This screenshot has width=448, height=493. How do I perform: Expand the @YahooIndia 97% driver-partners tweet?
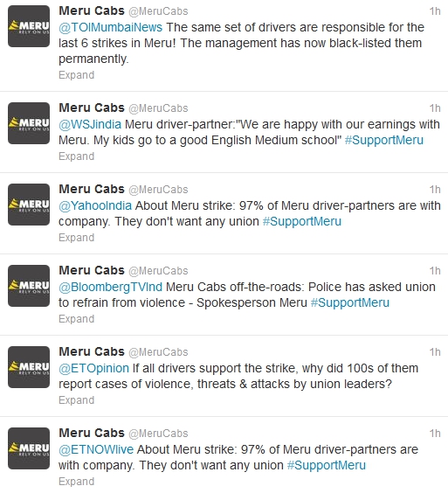click(x=76, y=238)
